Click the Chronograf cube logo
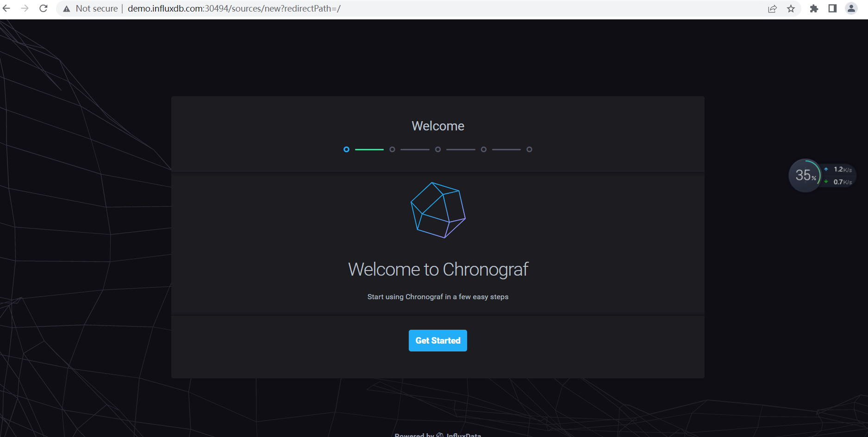This screenshot has width=868, height=437. tap(438, 210)
